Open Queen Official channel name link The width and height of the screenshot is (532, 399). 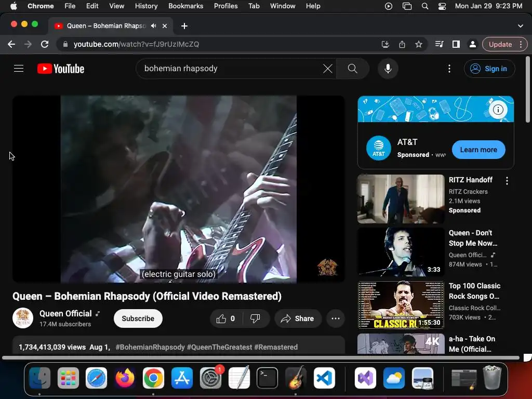[x=65, y=313]
